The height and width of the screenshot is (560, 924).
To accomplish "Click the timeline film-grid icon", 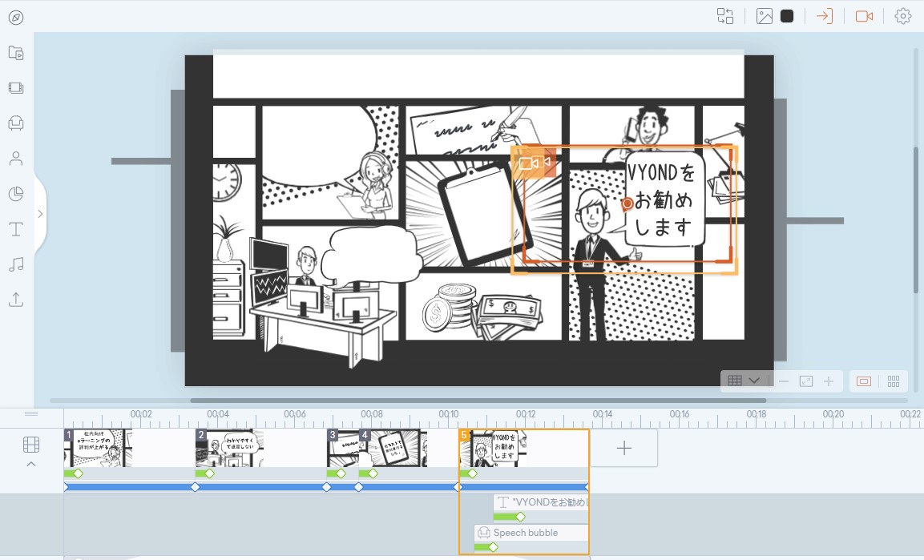I will 31,445.
